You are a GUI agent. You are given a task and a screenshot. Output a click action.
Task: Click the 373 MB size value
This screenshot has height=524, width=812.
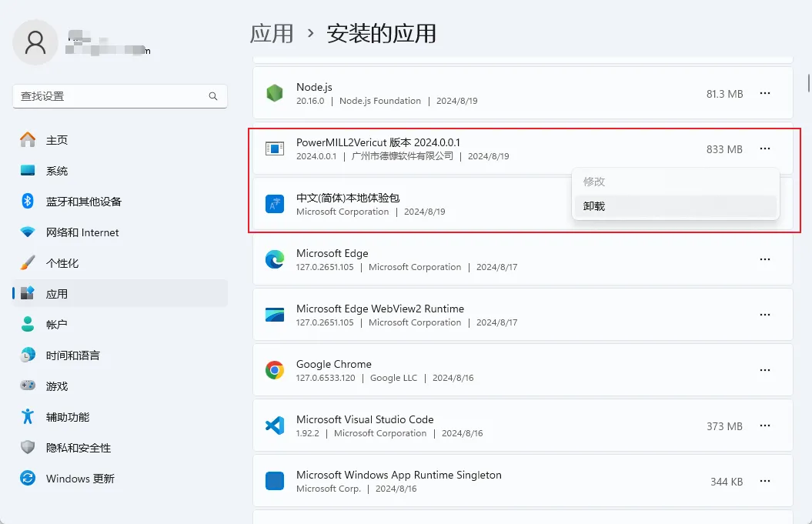(724, 426)
